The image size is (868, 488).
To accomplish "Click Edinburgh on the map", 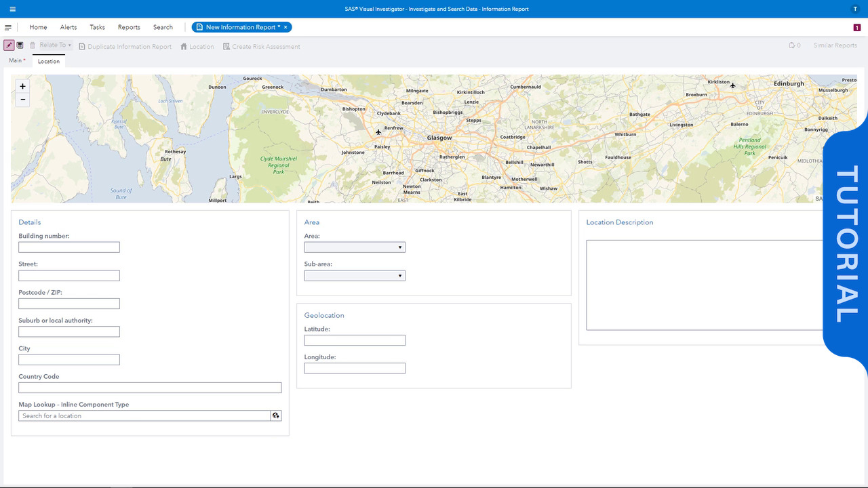I will (x=789, y=83).
